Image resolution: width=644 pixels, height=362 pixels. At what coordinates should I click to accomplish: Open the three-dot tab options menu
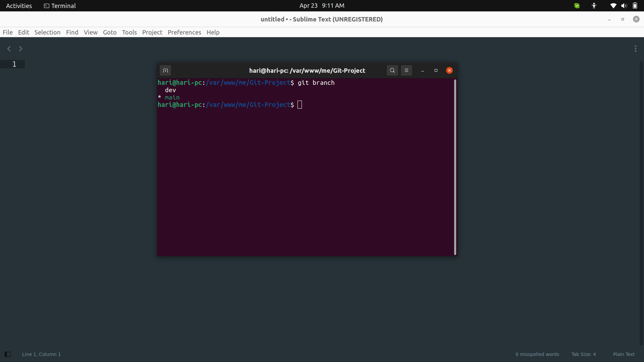635,49
